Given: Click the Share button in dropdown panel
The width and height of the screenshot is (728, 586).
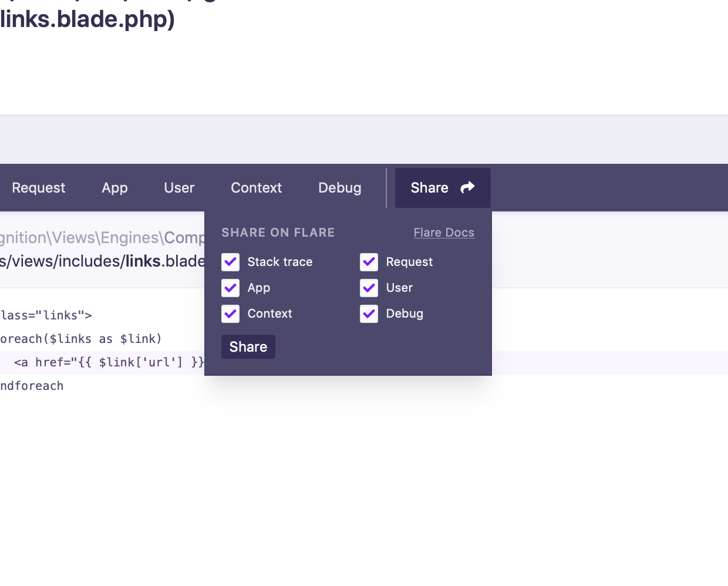Looking at the screenshot, I should click(x=248, y=347).
